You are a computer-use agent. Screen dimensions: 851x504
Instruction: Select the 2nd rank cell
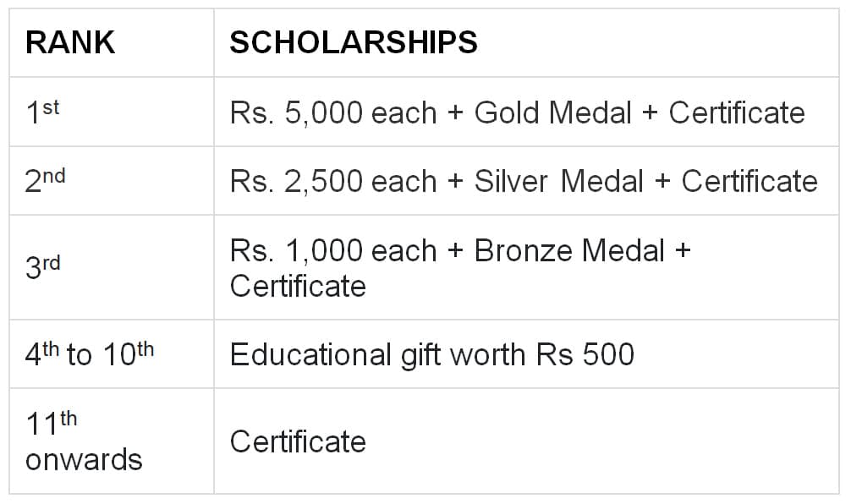click(112, 181)
